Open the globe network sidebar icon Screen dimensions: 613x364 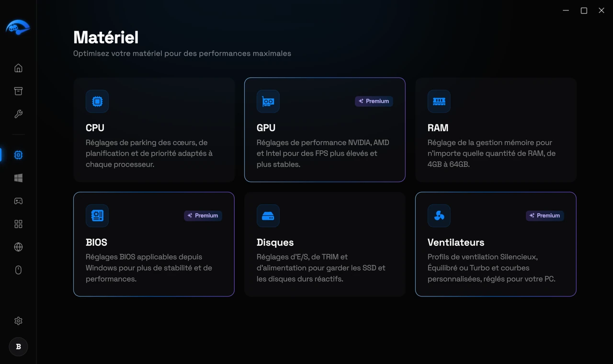18,247
